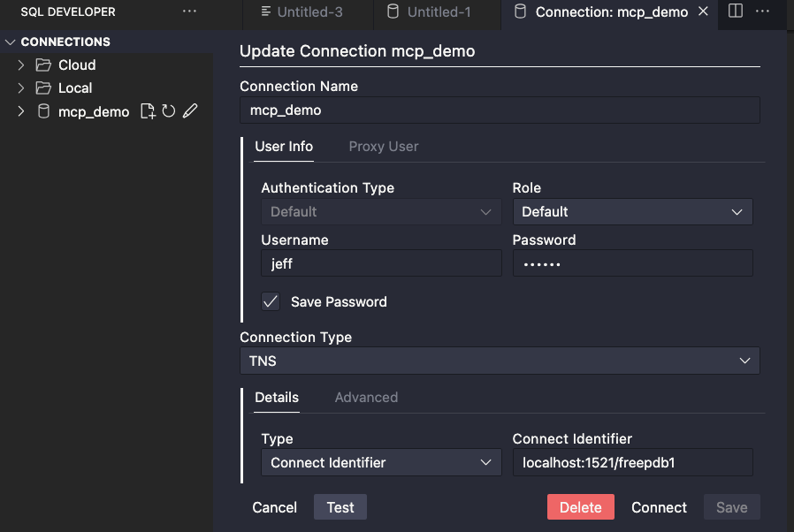
Task: Click the Update Connection mcp_demo heading
Action: click(357, 51)
